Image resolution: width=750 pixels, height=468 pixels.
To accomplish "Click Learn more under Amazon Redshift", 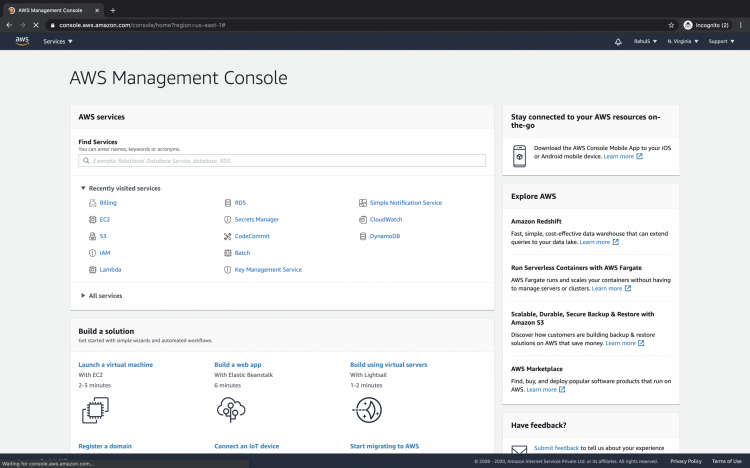I will click(599, 242).
